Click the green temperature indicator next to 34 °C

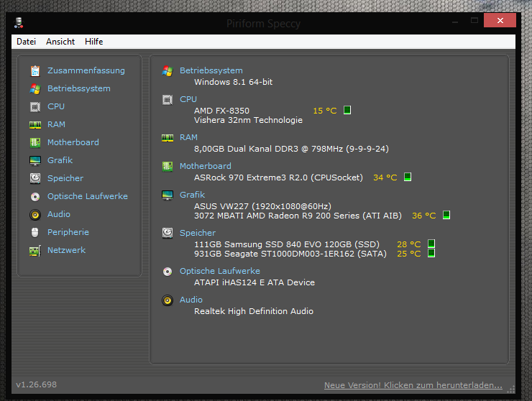408,177
